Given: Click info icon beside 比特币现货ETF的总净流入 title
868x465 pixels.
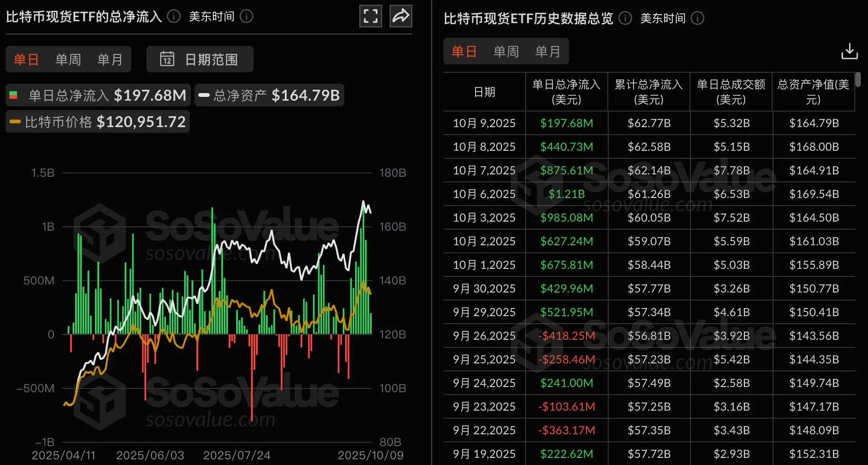Looking at the screenshot, I should coord(174,17).
